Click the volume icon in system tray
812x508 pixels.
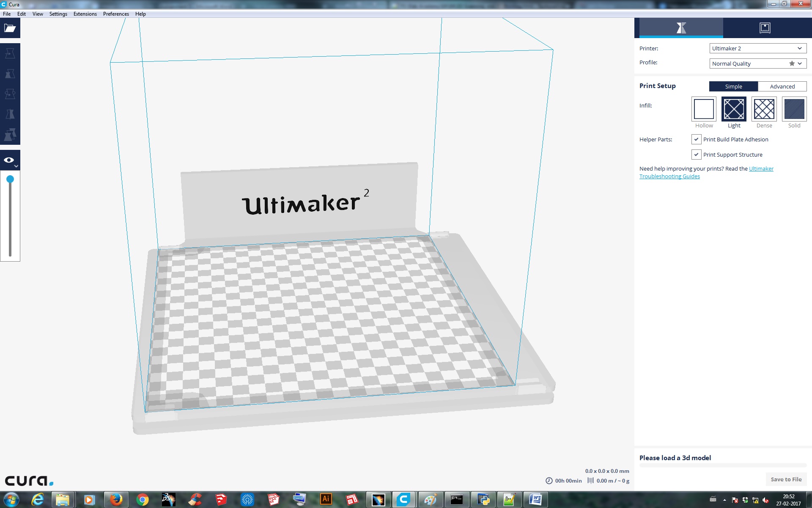tap(765, 500)
